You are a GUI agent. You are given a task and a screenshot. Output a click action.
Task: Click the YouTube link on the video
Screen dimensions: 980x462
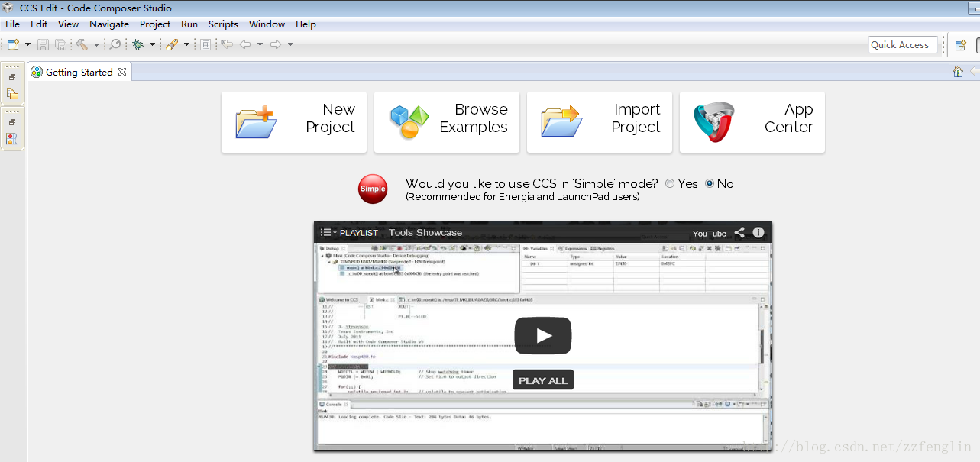click(x=710, y=234)
